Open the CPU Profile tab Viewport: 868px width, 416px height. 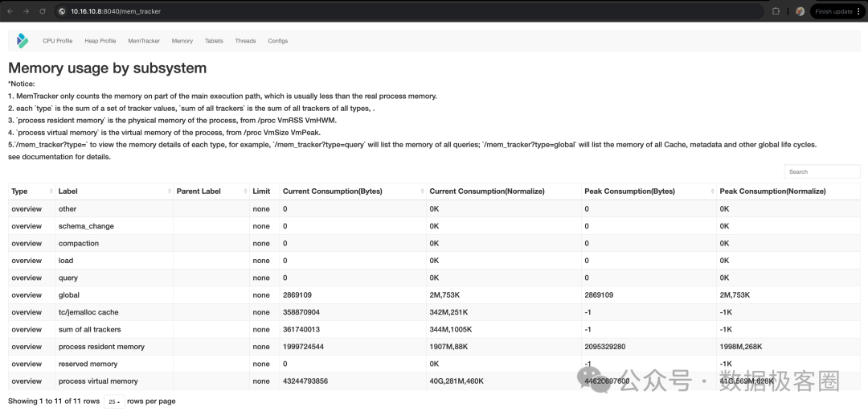58,41
